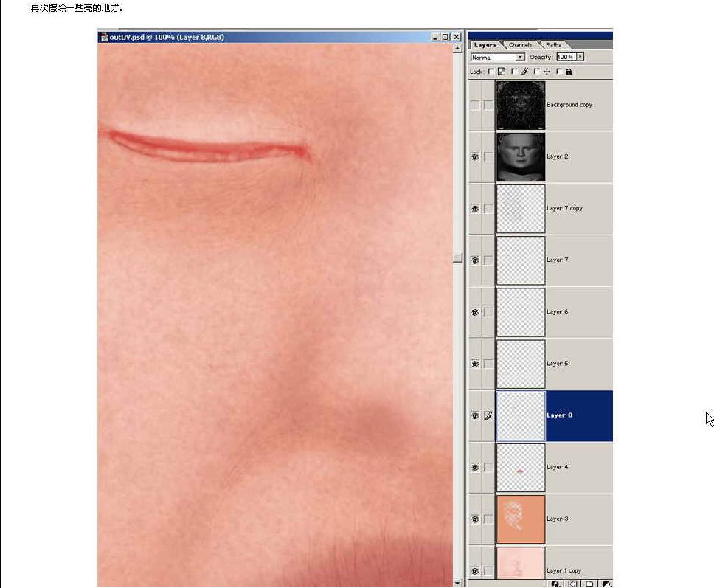The image size is (714, 588).
Task: Switch to the Channels tab
Action: click(x=520, y=45)
